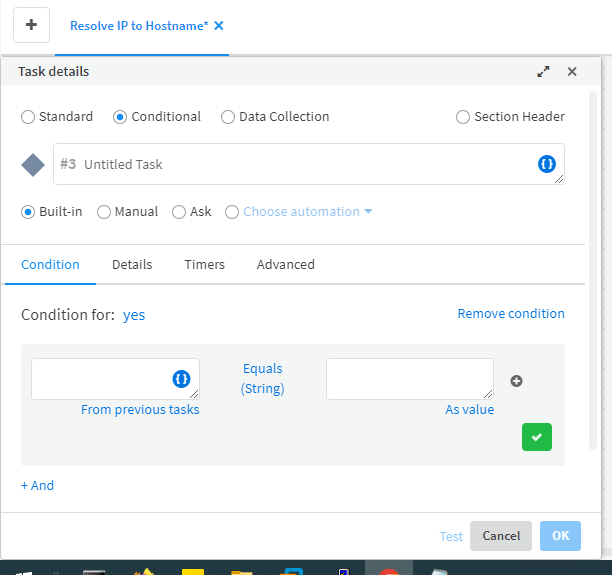Click the plus button to add new tab

click(31, 25)
